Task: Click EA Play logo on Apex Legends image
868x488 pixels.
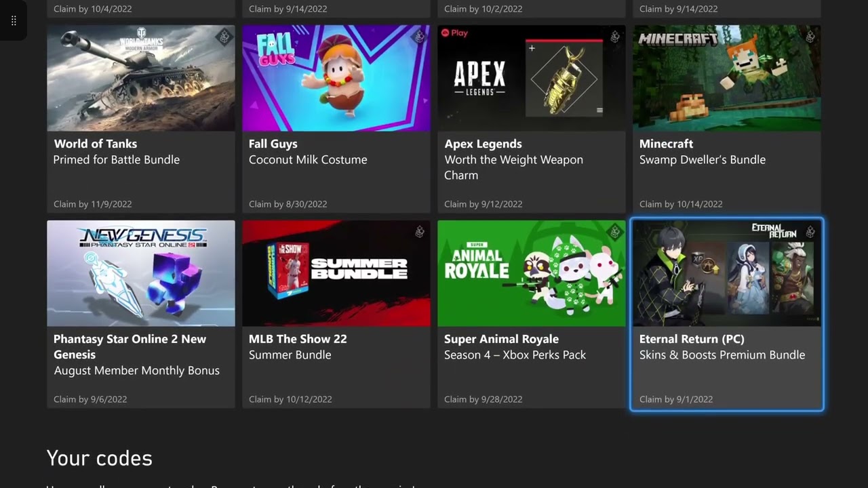Action: point(454,33)
